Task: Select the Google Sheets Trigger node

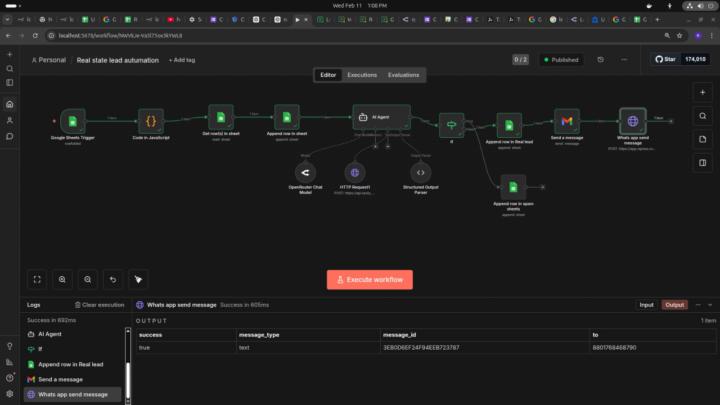Action: coord(73,121)
